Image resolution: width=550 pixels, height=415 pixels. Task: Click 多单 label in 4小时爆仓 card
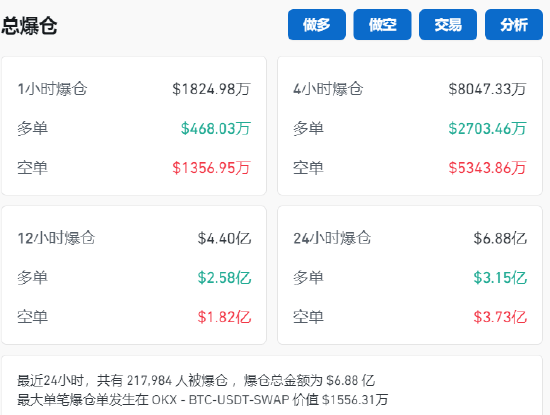coord(308,128)
